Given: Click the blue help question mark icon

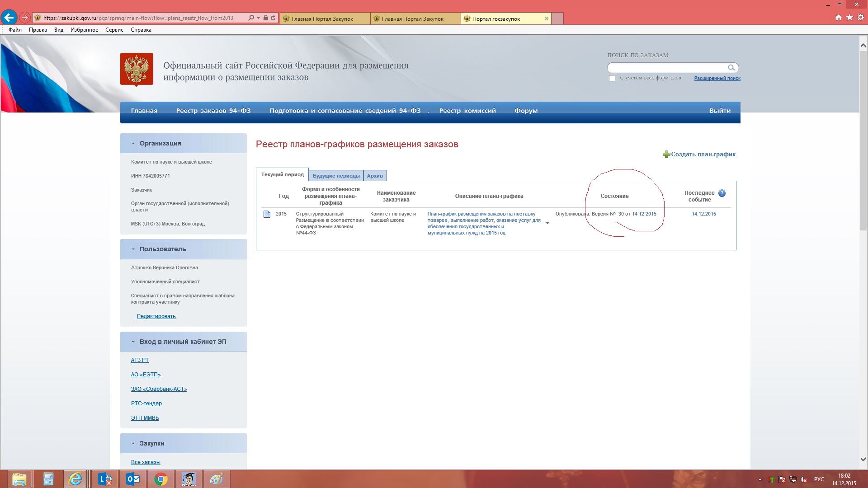Looking at the screenshot, I should point(722,193).
